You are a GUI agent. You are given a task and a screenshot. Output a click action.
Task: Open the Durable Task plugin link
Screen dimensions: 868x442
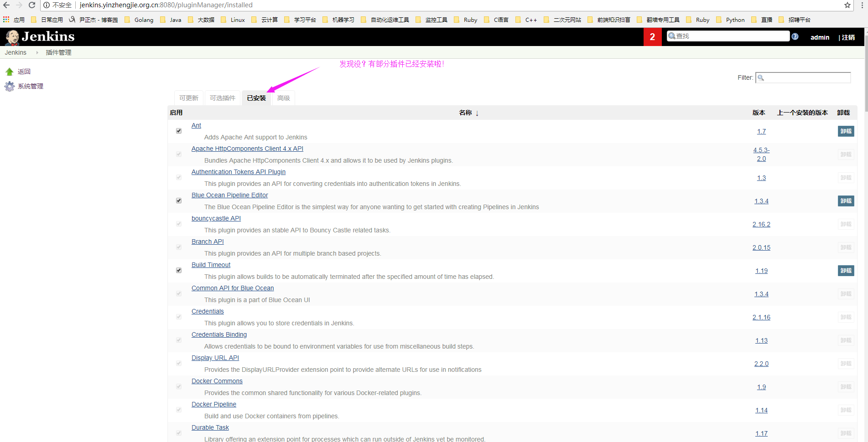click(210, 427)
